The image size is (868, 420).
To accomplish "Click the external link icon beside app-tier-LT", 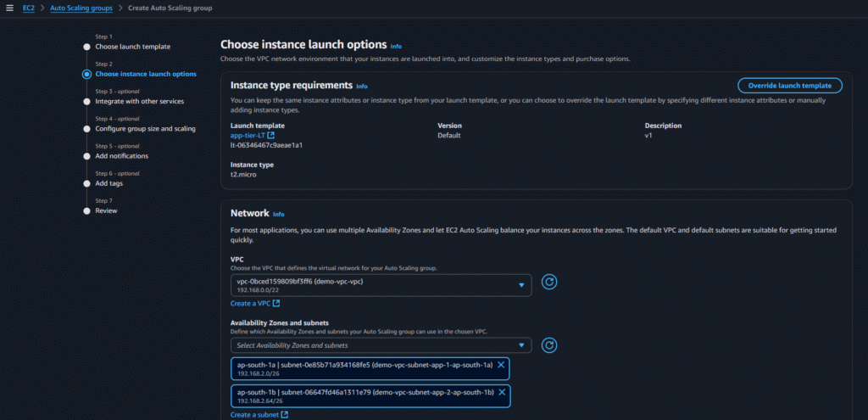I will [x=270, y=135].
